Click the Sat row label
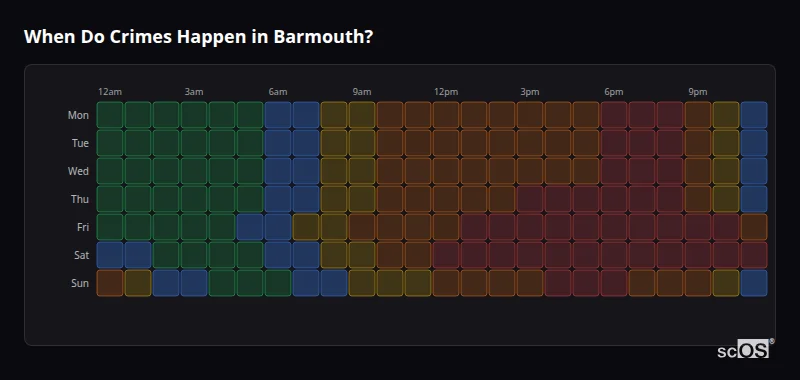Screen dimensions: 800x380 tap(82, 256)
